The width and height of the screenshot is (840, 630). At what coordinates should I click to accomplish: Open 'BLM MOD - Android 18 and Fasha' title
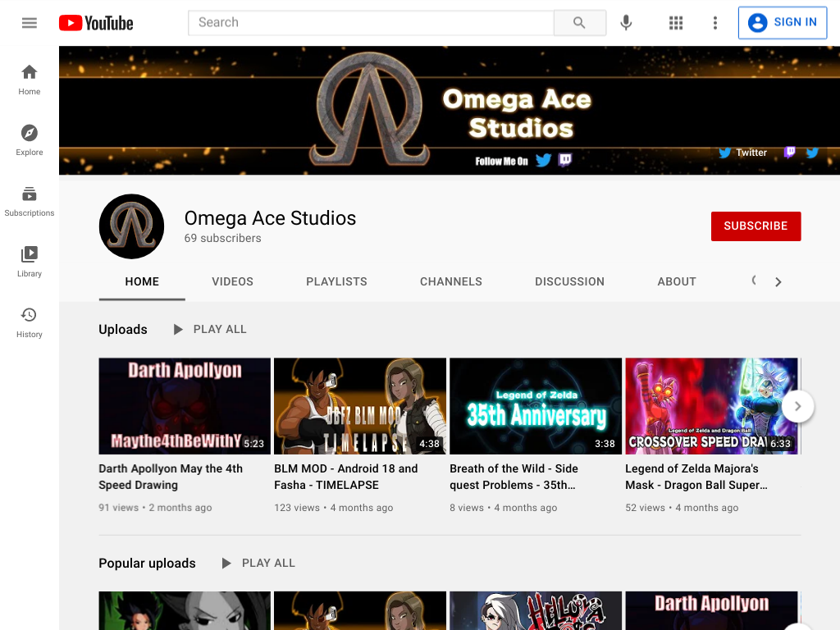346,477
